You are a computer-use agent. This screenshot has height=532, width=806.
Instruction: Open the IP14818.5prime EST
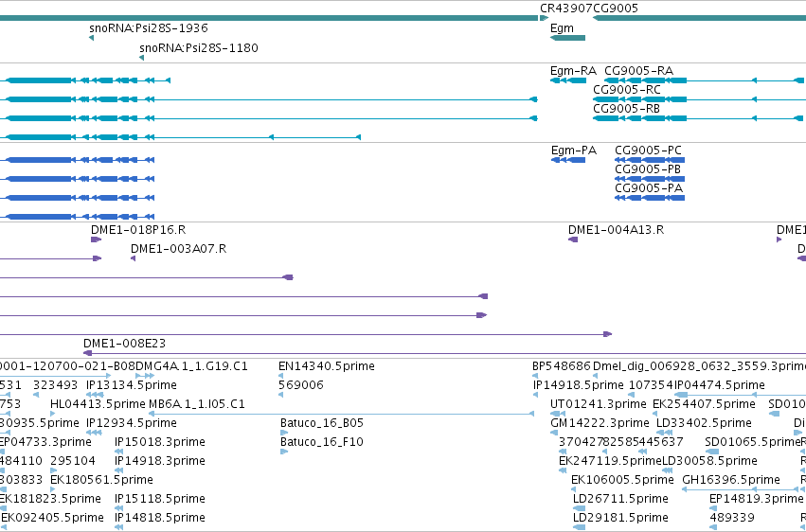tap(118, 527)
